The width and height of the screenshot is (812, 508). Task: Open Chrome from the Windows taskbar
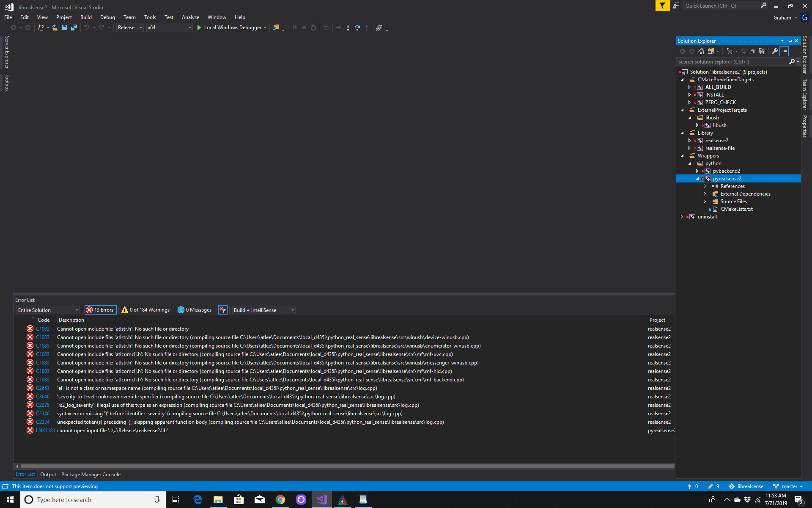(x=280, y=500)
